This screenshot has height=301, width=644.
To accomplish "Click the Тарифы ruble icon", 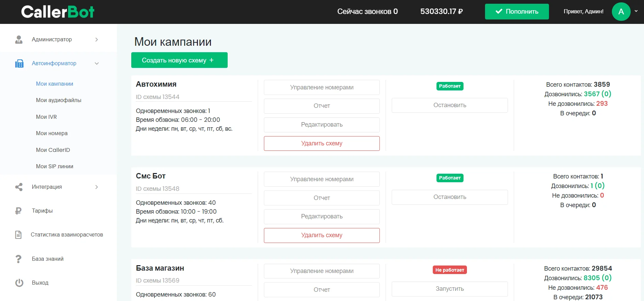I will pos(18,211).
